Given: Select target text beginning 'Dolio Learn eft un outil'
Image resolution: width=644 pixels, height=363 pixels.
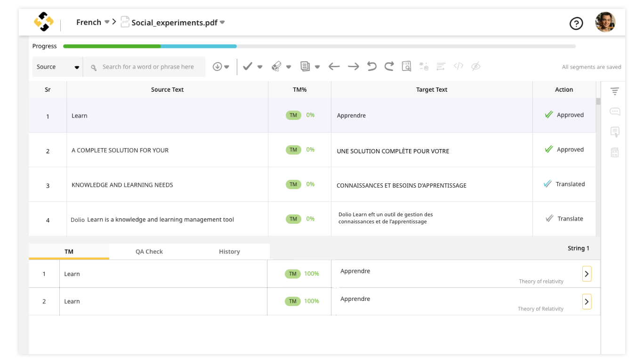Looking at the screenshot, I should (386, 218).
